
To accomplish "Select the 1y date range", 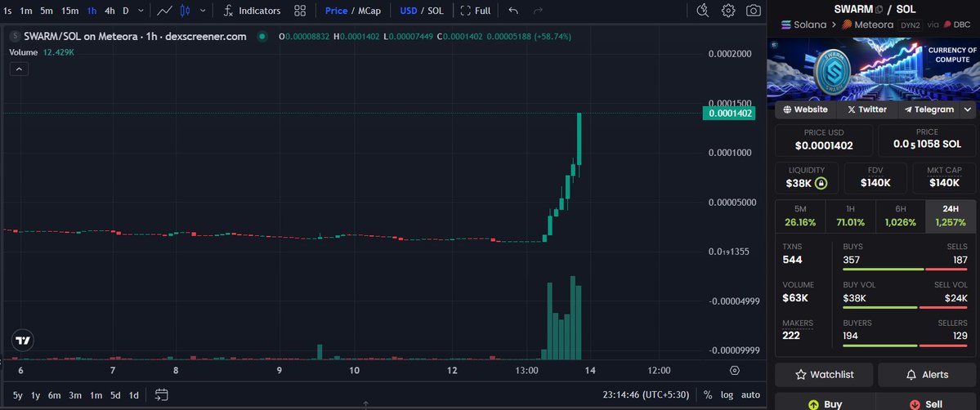I will [36, 395].
